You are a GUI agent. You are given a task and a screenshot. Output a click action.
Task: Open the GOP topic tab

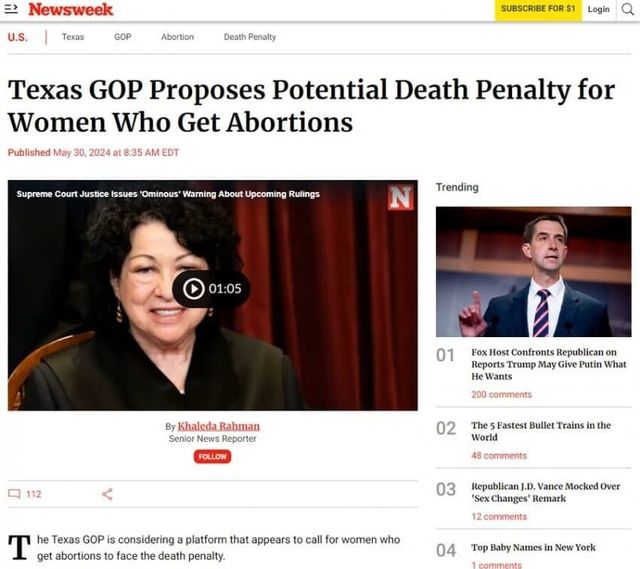pos(122,37)
